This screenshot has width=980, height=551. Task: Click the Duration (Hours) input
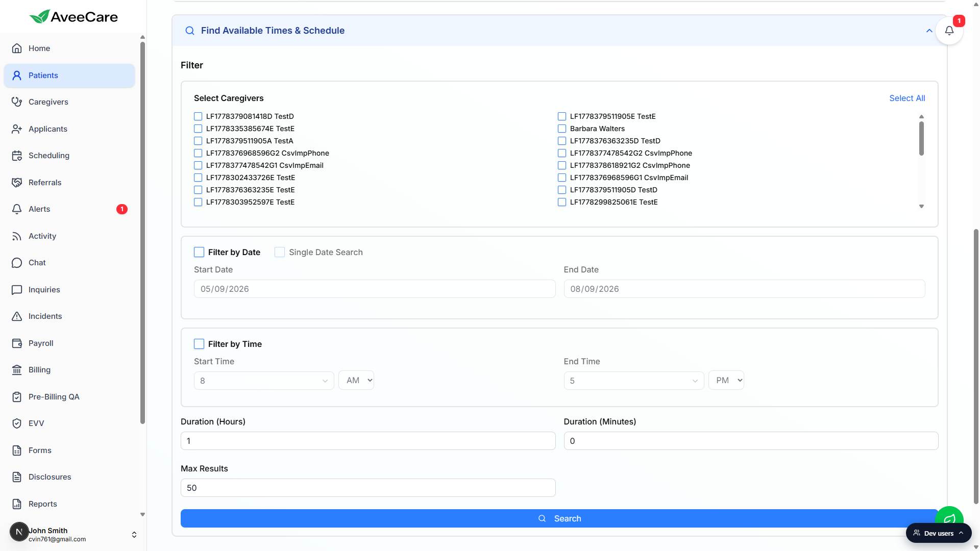[368, 441]
